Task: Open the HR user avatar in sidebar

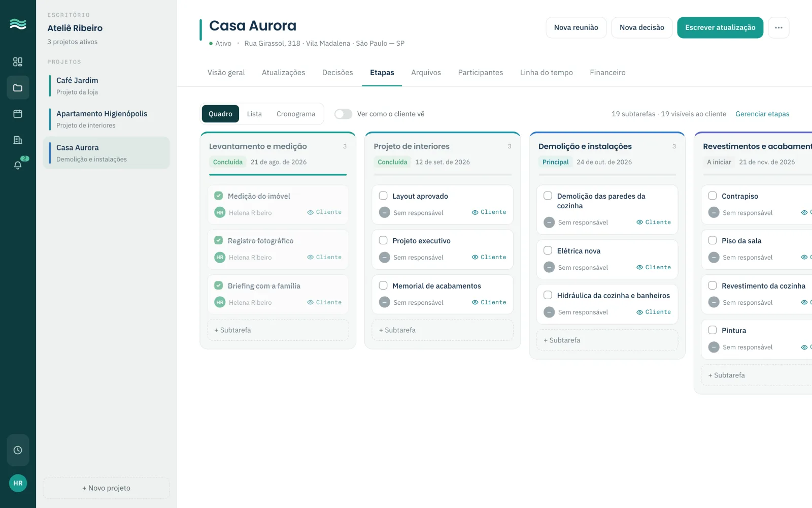Action: (18, 483)
